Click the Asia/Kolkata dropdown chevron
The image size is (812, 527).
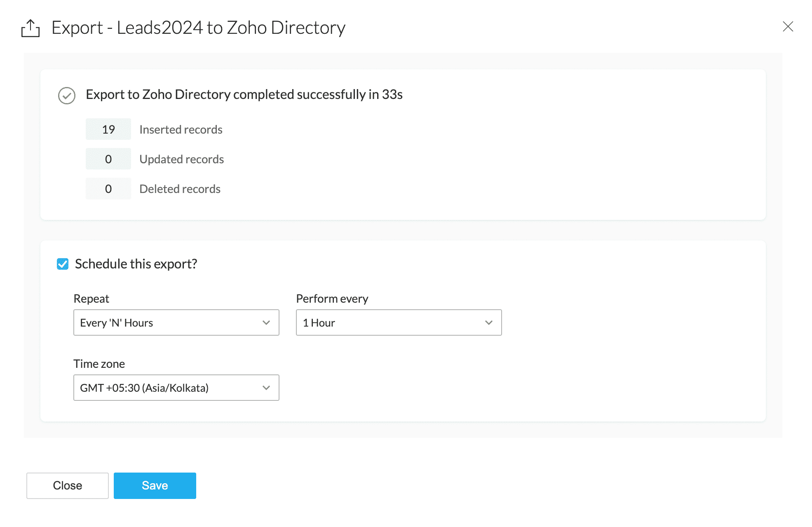click(266, 388)
